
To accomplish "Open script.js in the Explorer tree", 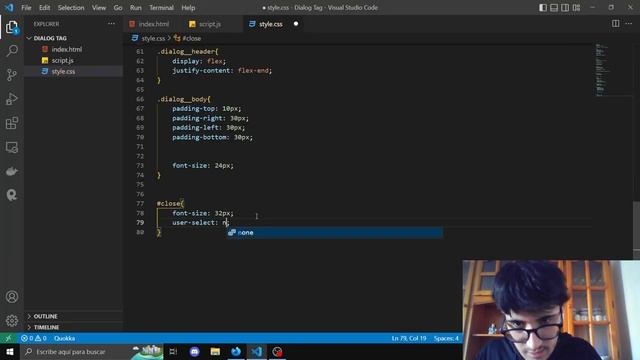I will (x=62, y=60).
